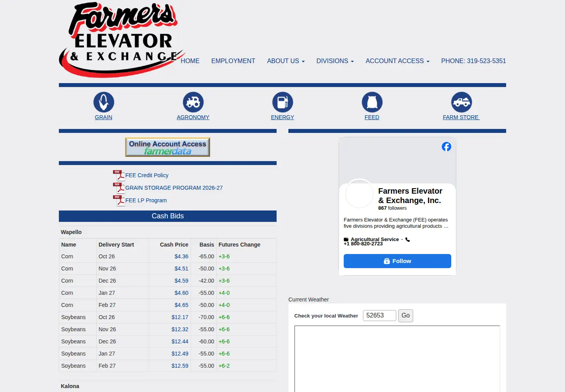Select $4.65 cash price for Corn Feb 27
The image size is (565, 392).
point(181,305)
